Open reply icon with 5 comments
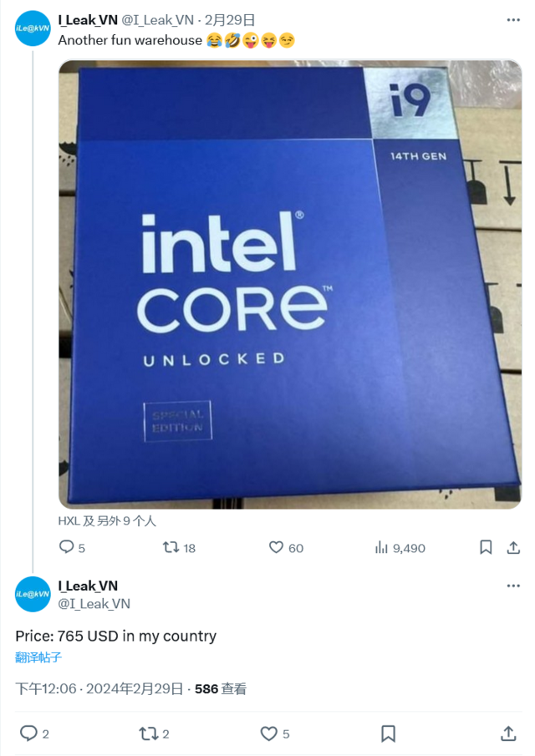Screen dimensions: 535x756 (x=66, y=547)
